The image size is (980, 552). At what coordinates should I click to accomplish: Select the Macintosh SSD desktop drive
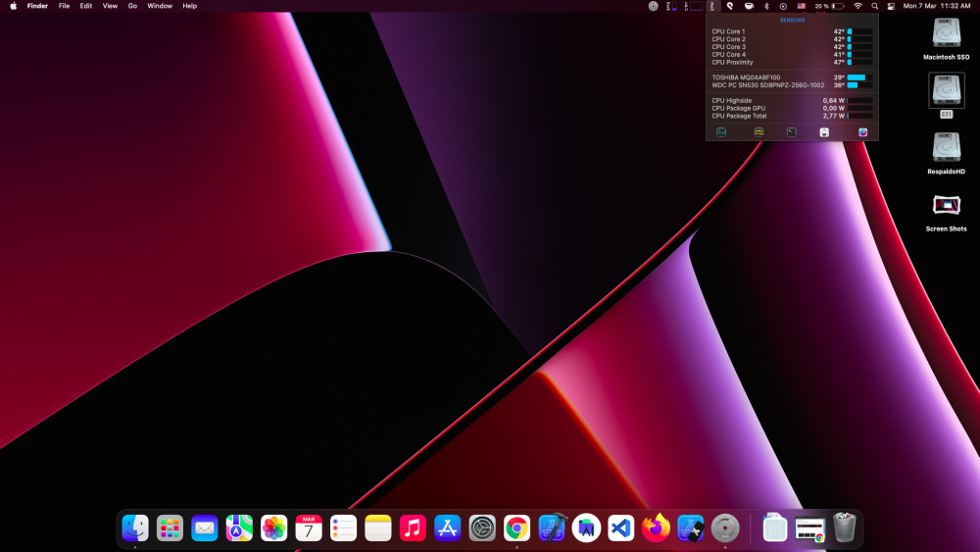pyautogui.click(x=947, y=39)
